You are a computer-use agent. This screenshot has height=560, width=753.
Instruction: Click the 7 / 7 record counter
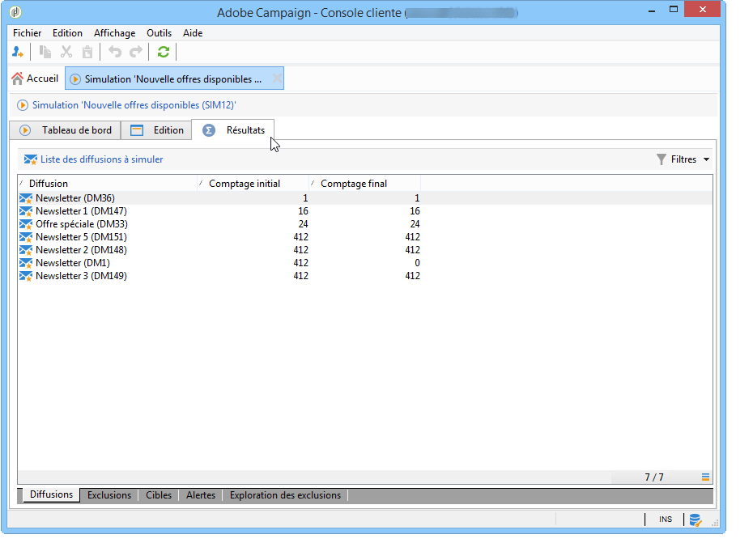click(x=654, y=477)
